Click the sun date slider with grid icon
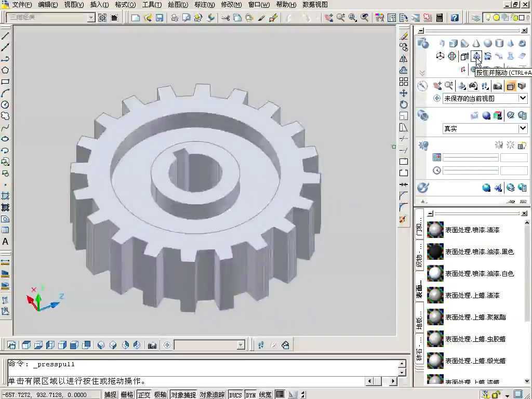Viewport: 532px width, 399px height. click(x=471, y=157)
